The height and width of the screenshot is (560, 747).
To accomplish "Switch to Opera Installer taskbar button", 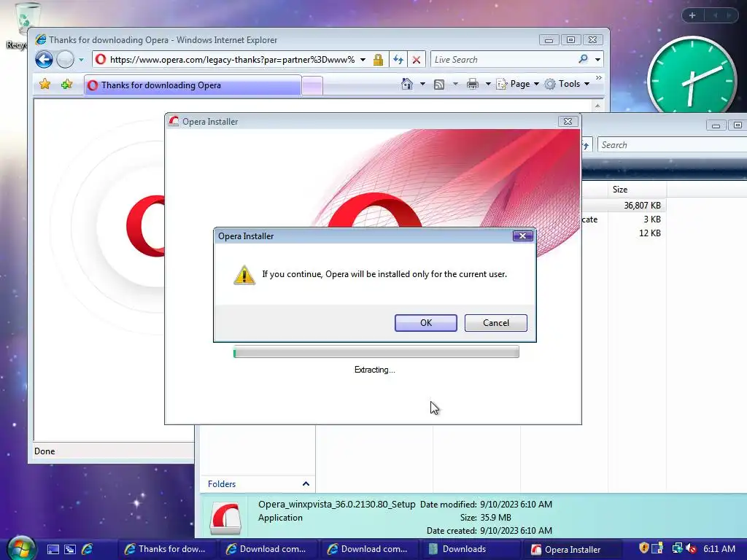I will [573, 549].
